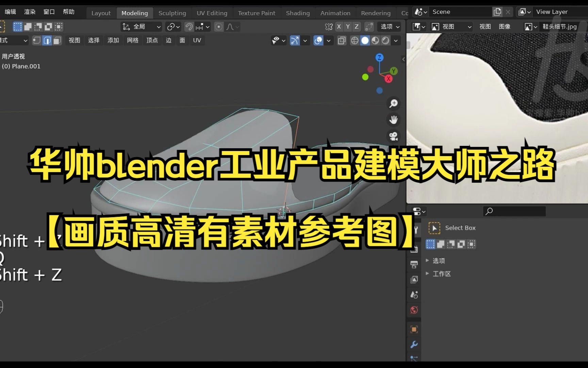The width and height of the screenshot is (588, 368).
Task: Click the Select Box tool icon
Action: click(434, 228)
